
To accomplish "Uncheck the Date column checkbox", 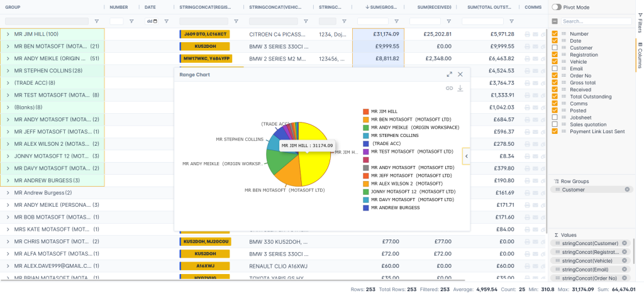I will [x=555, y=41].
